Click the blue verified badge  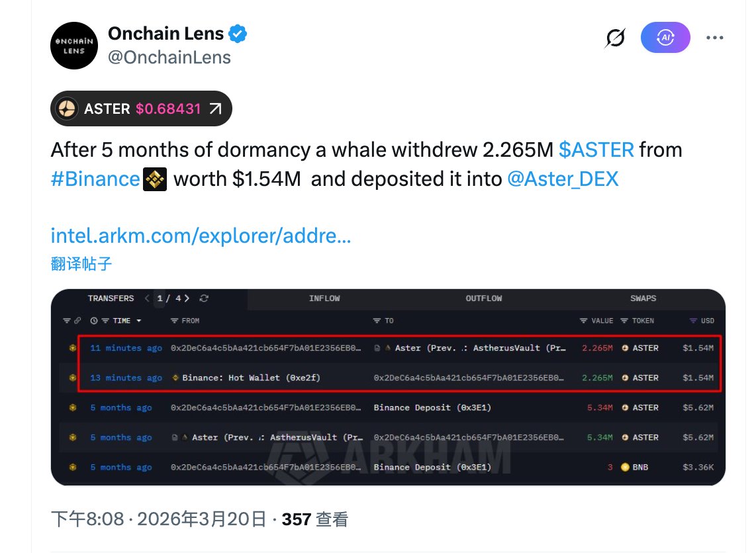238,33
